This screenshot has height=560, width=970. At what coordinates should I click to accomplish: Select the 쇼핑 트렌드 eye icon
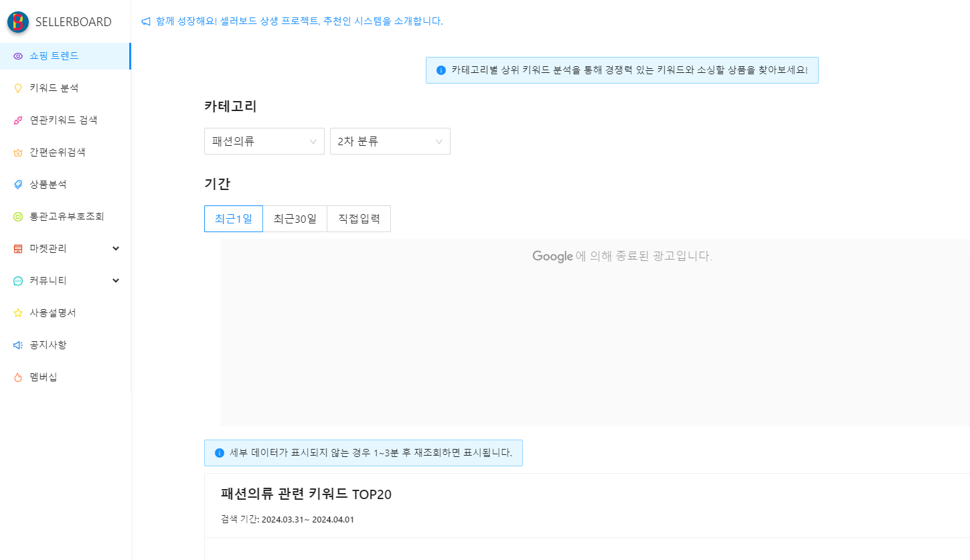(17, 56)
